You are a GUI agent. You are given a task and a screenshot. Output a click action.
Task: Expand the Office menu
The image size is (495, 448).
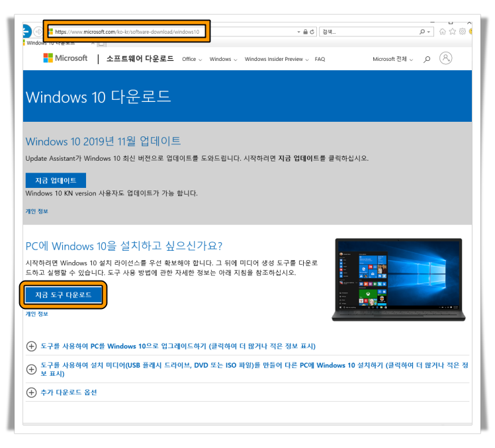[x=192, y=59]
